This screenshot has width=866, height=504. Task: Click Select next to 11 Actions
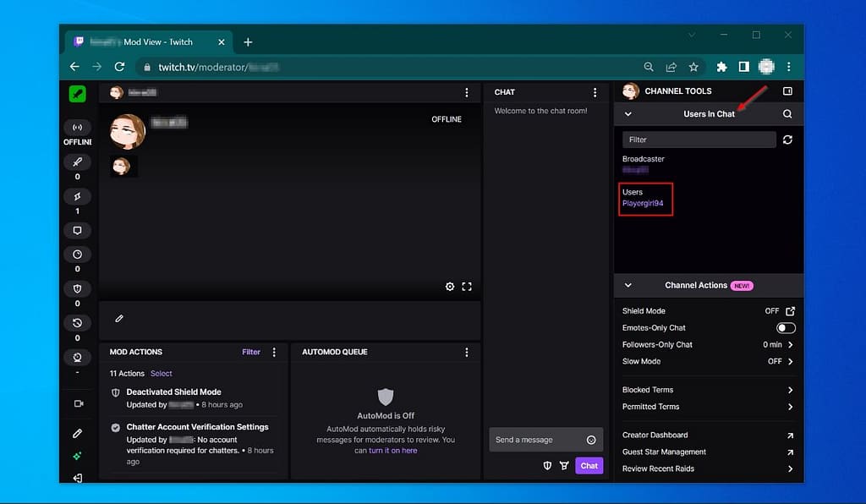pos(162,374)
